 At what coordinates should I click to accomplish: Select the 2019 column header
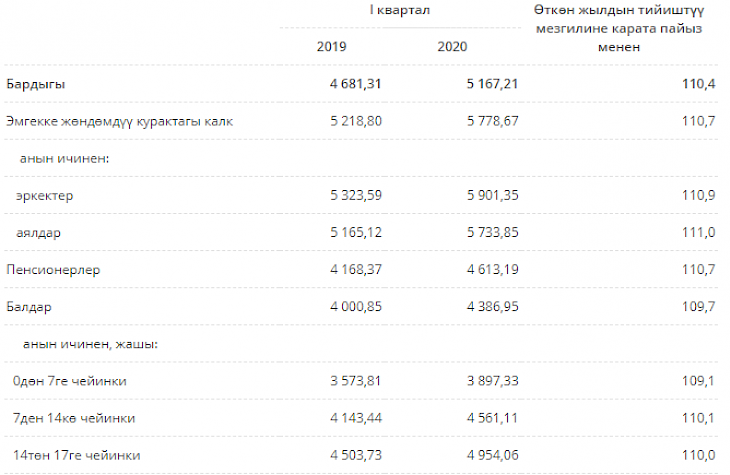click(x=331, y=47)
